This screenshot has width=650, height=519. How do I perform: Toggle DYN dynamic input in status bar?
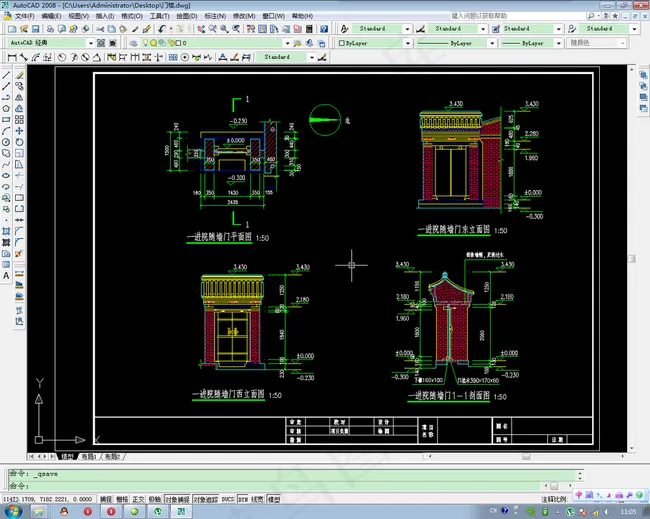pos(243,500)
